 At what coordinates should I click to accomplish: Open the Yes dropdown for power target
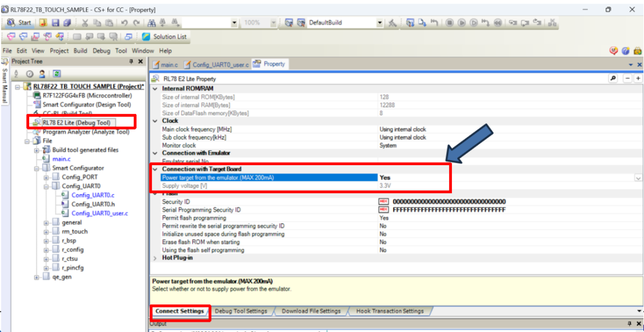point(638,178)
